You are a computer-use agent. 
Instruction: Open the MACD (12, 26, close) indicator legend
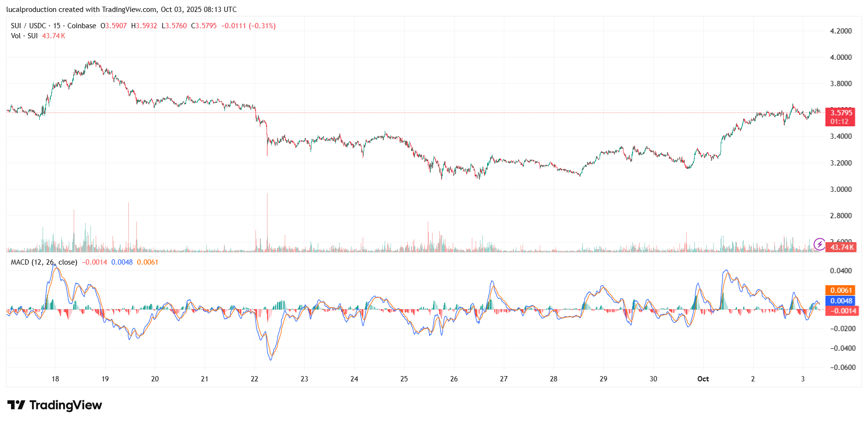pos(44,262)
